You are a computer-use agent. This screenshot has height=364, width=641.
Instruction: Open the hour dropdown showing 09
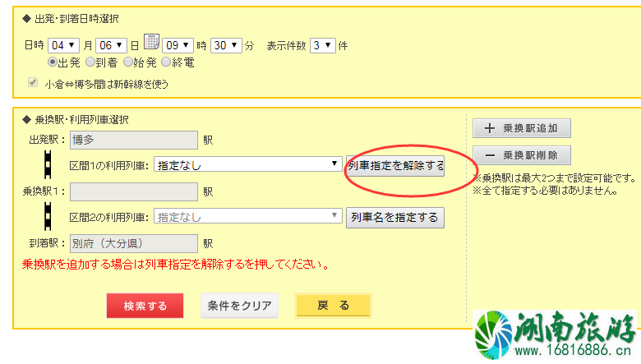point(178,45)
